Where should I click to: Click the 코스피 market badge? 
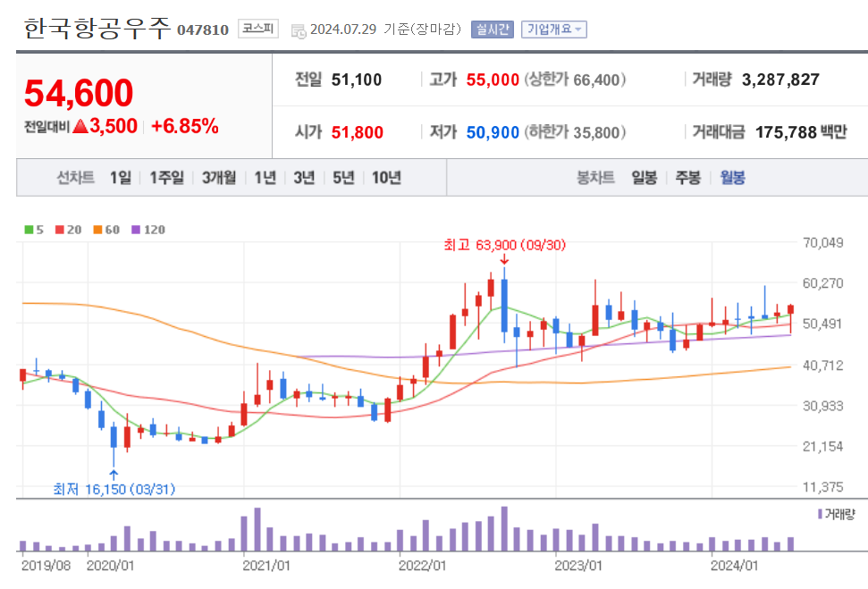point(258,29)
